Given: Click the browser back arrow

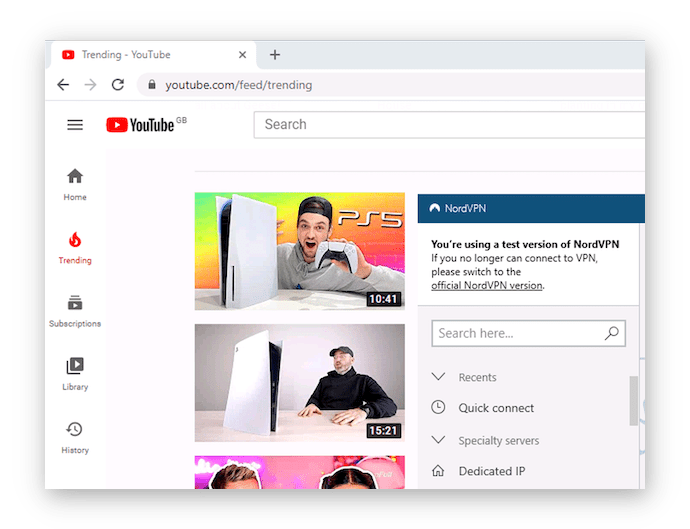Looking at the screenshot, I should [63, 84].
